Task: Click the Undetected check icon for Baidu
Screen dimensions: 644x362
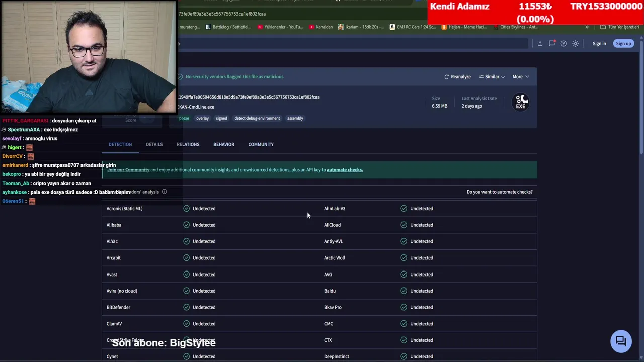Action: 404,291
